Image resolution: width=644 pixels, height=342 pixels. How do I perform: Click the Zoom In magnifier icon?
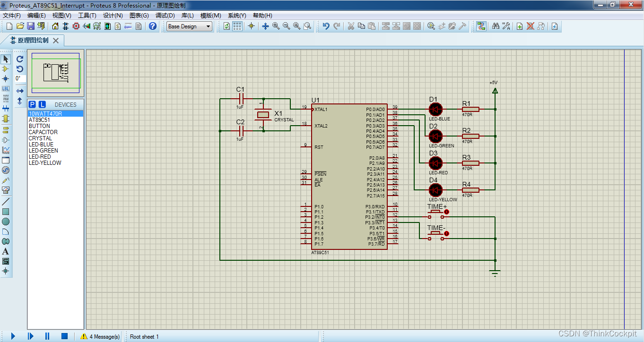click(276, 26)
